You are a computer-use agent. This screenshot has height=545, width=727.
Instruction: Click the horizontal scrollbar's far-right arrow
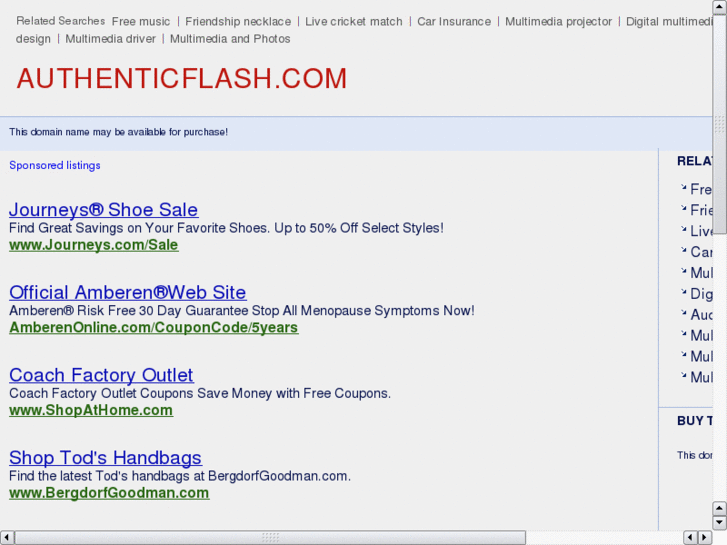[x=705, y=538]
